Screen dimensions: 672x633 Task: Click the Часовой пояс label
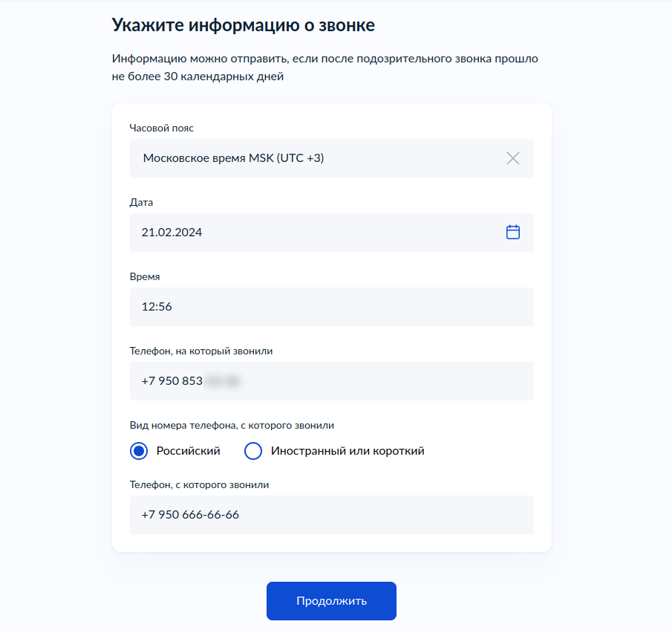(x=162, y=128)
